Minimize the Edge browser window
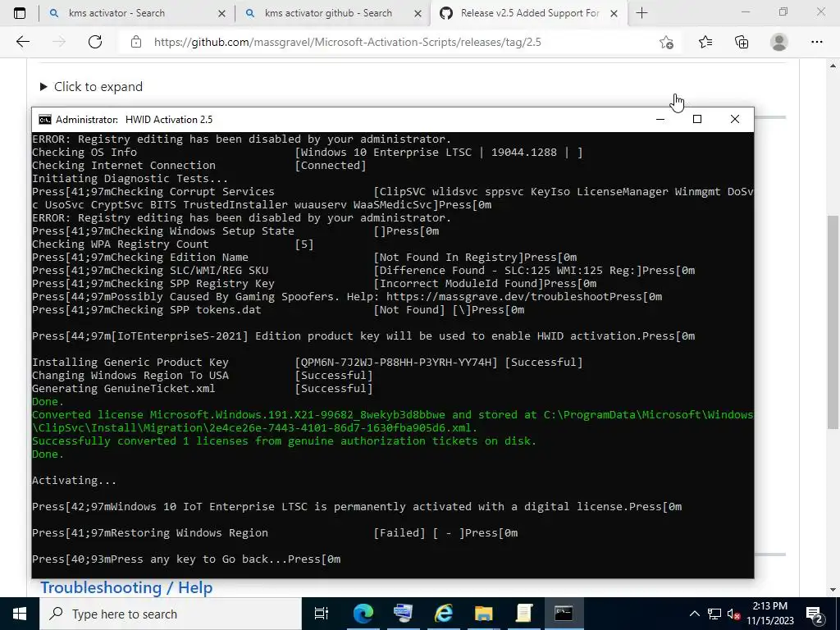Image resolution: width=840 pixels, height=630 pixels. click(x=745, y=11)
